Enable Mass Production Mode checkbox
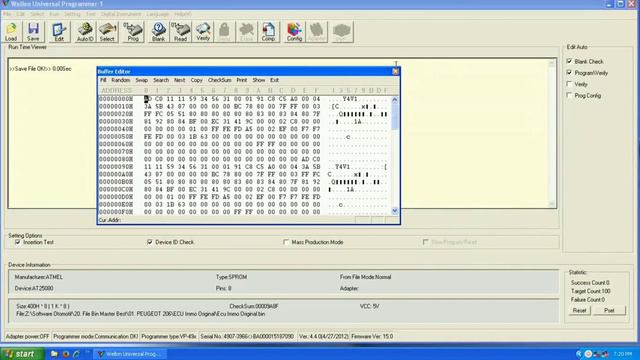 click(286, 242)
